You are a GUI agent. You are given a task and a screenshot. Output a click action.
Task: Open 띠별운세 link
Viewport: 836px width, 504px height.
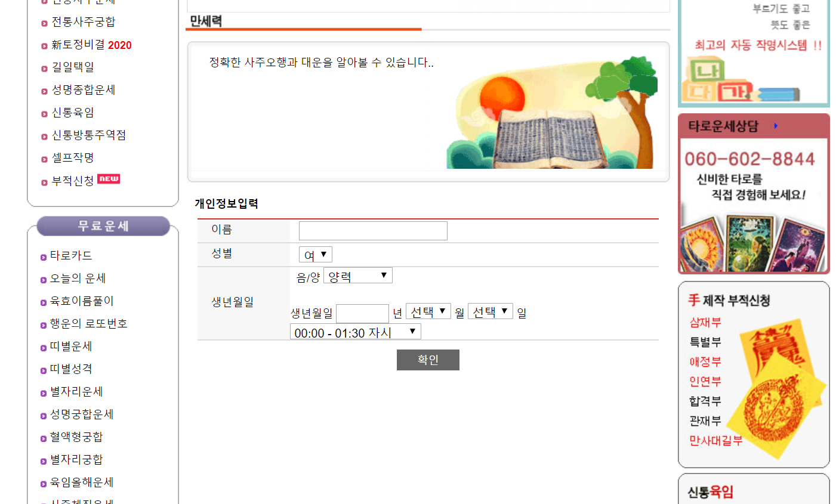tap(71, 347)
